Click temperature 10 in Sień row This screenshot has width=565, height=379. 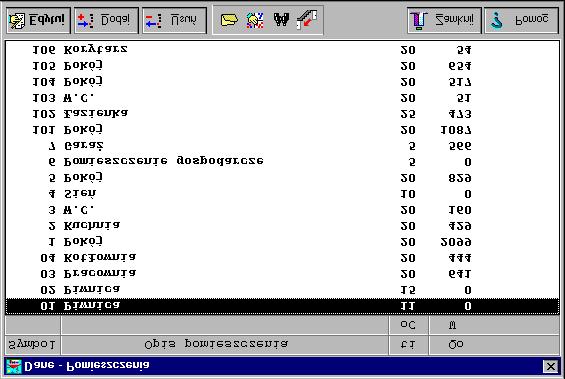pos(408,194)
